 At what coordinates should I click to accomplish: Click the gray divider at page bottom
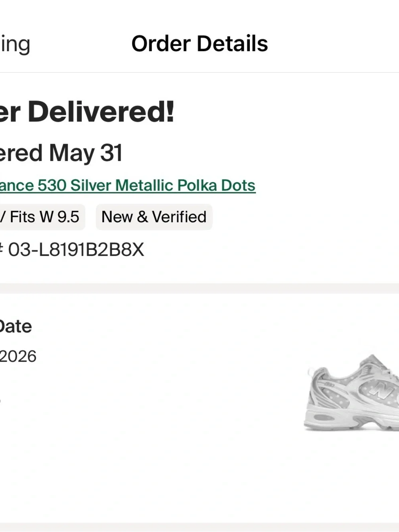click(x=199, y=527)
